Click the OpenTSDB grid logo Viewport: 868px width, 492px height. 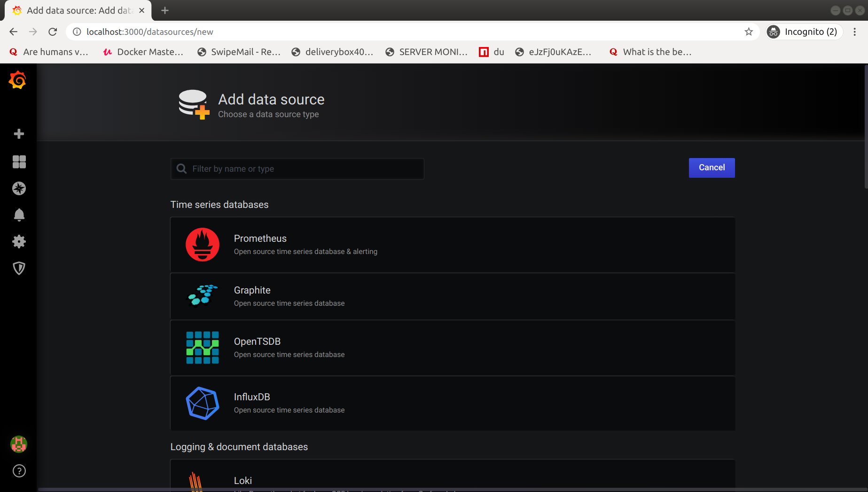point(203,348)
